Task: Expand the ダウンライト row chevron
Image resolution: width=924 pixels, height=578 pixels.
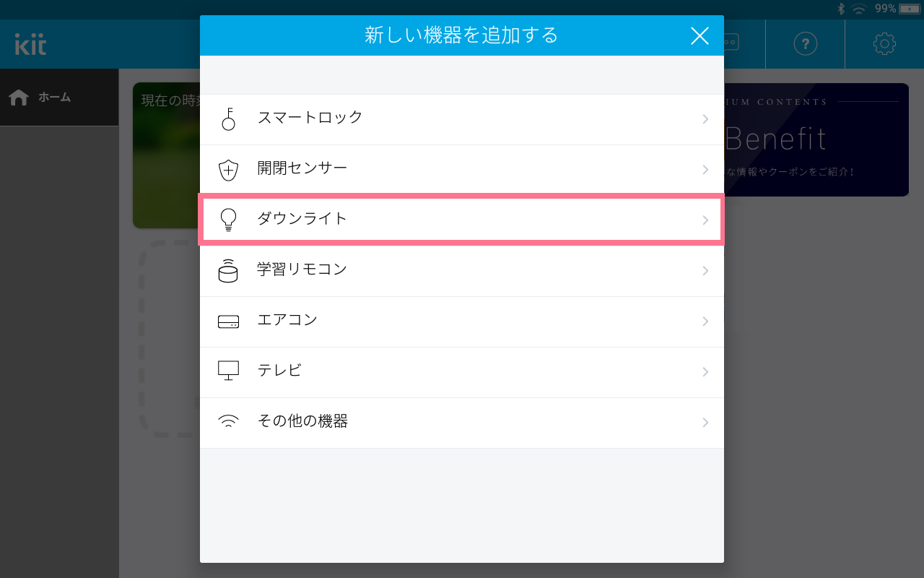Action: 705,220
